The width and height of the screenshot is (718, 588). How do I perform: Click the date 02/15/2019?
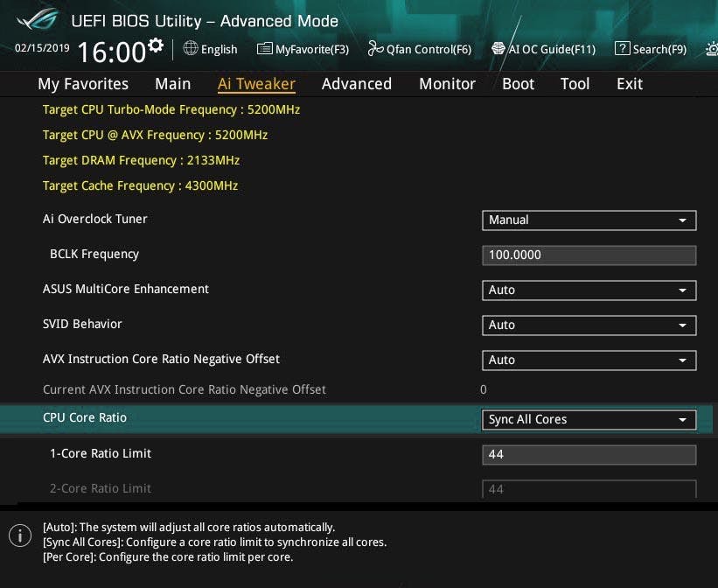[42, 48]
